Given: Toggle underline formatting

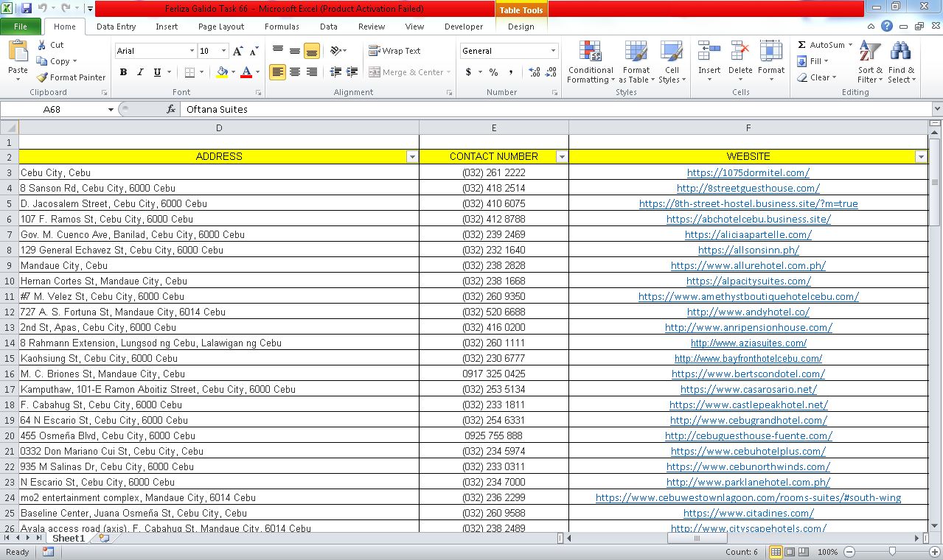Looking at the screenshot, I should (156, 72).
